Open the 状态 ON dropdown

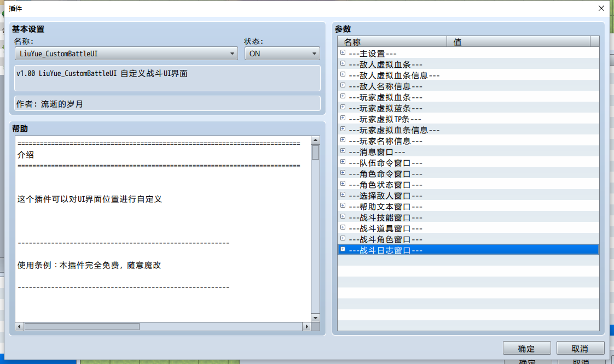pos(282,54)
